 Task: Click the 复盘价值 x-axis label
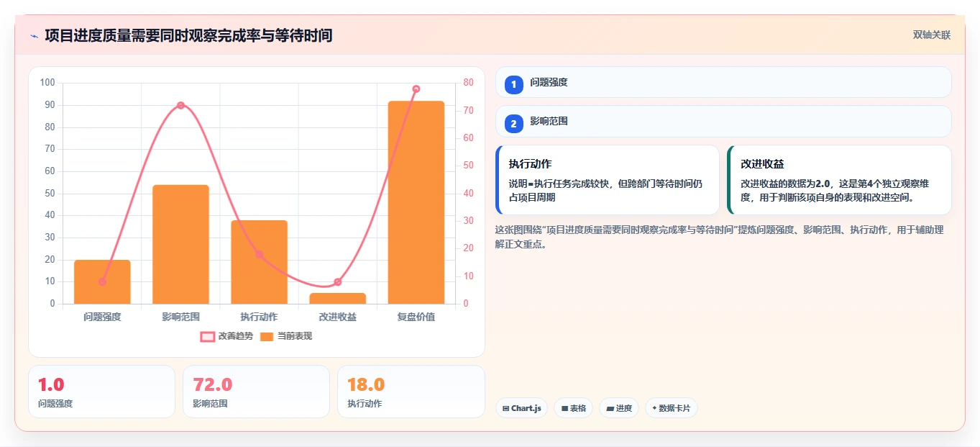(416, 317)
